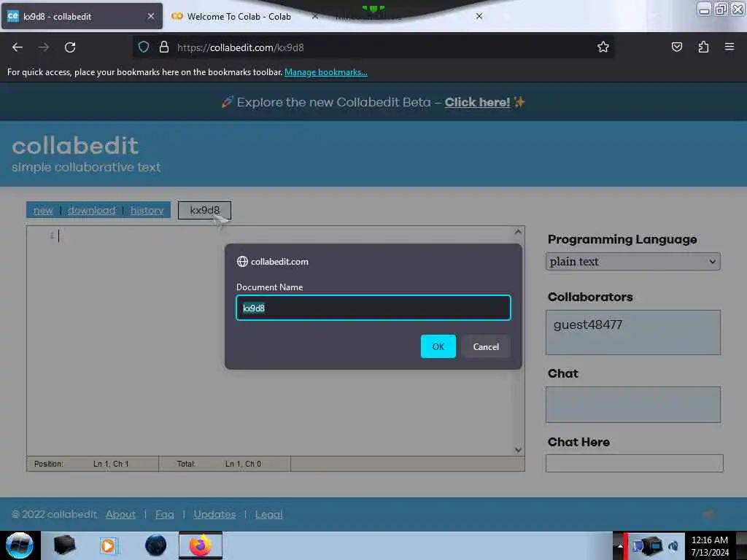
Task: Switch to the Welcome To Colab tab
Action: (x=239, y=16)
